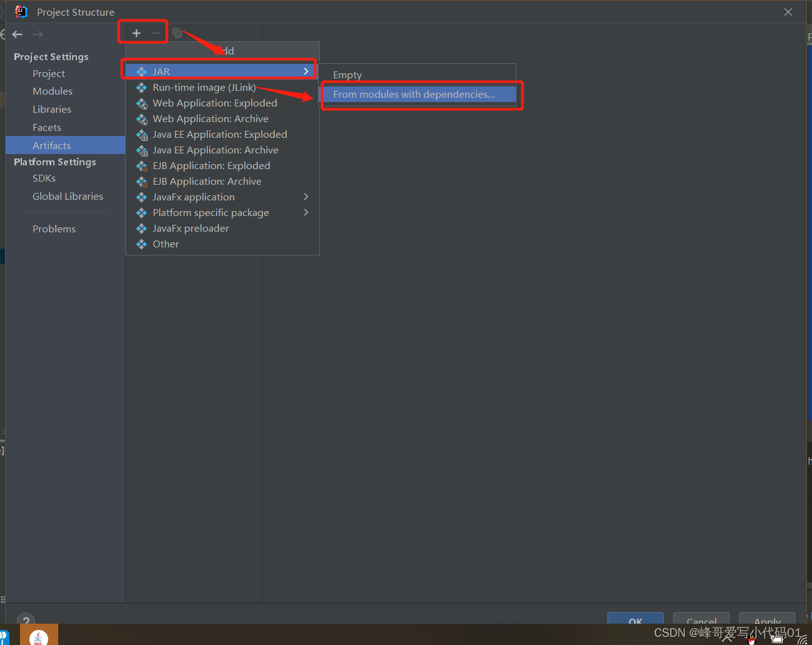This screenshot has width=812, height=645.
Task: Pick Java EE Application: Archive entry
Action: (x=222, y=150)
